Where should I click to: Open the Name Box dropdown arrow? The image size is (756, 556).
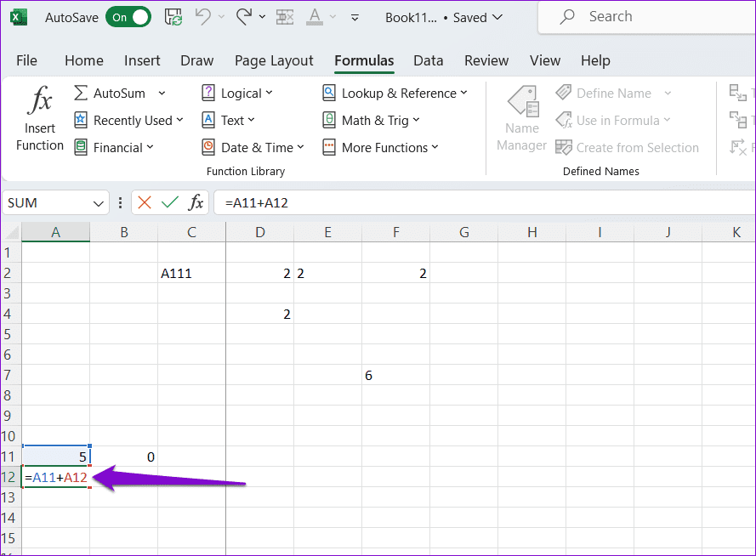99,203
